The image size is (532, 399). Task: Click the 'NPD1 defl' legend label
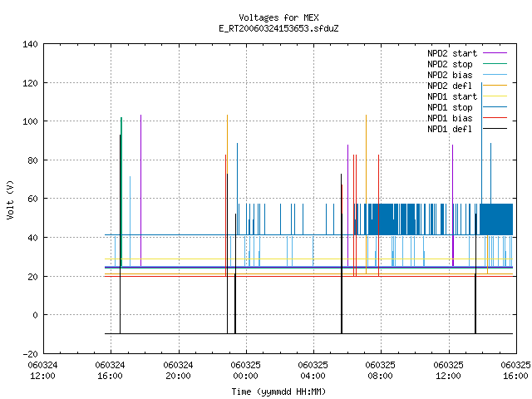(x=450, y=130)
